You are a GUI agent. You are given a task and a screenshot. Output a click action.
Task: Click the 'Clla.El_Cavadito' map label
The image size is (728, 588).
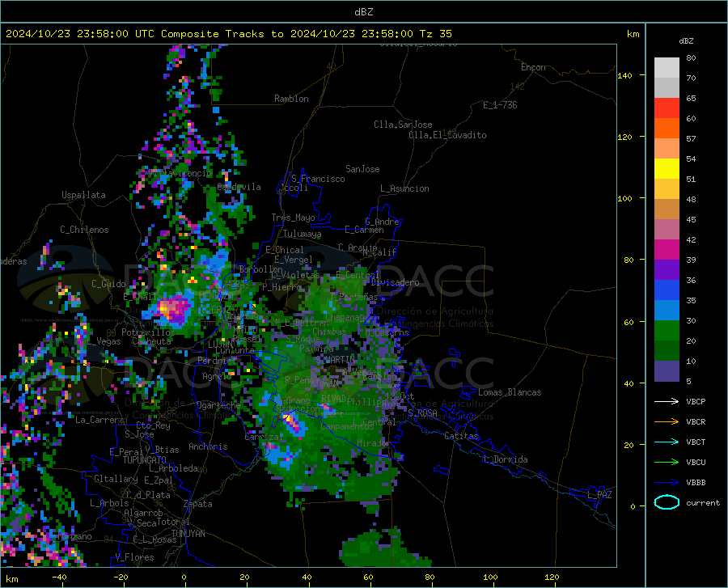pos(447,135)
